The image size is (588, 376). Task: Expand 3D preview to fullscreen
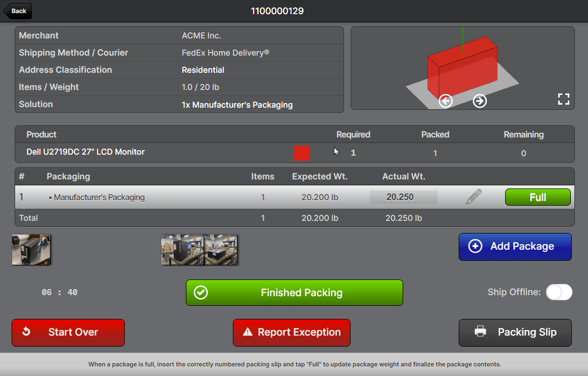(563, 99)
